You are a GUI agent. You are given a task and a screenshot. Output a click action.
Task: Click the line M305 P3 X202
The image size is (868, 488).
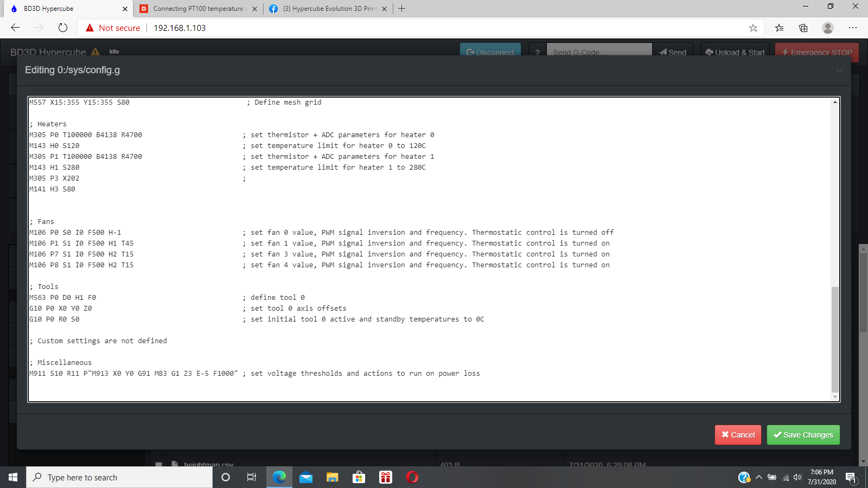(x=54, y=178)
